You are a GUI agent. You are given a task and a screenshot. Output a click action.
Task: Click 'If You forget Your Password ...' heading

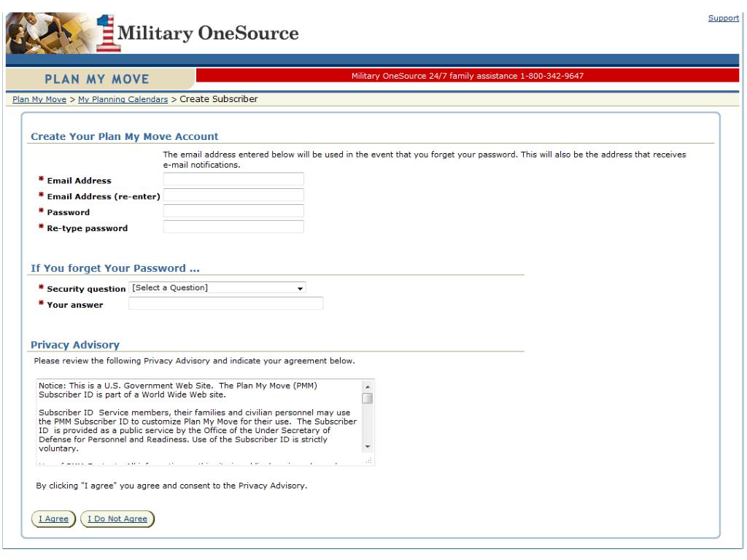(115, 268)
